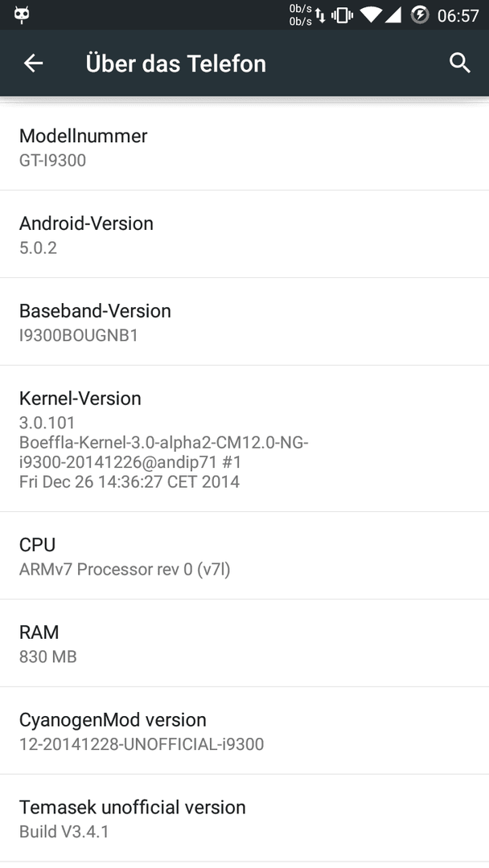Tap the battery charging status icon

click(420, 15)
